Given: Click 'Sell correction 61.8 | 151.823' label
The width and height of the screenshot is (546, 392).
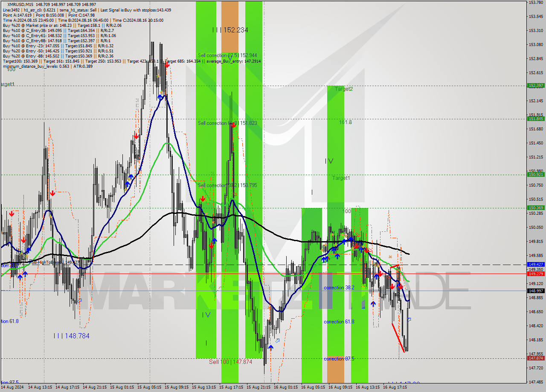Looking at the screenshot, I should [x=227, y=123].
